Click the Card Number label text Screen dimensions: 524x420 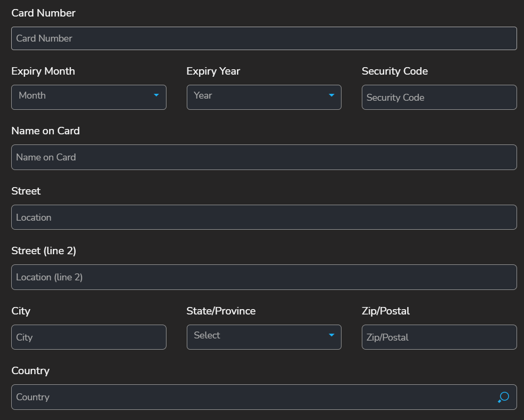coord(43,13)
